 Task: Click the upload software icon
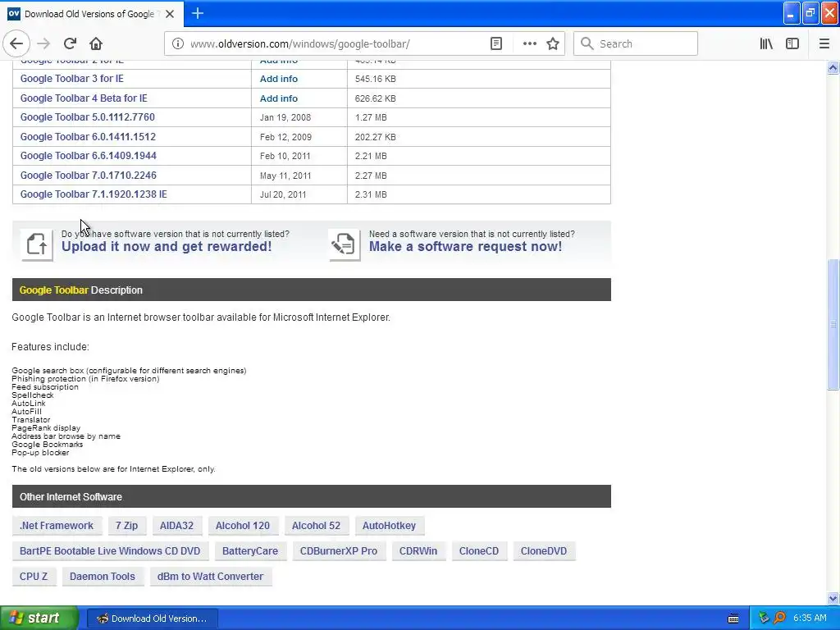click(37, 244)
